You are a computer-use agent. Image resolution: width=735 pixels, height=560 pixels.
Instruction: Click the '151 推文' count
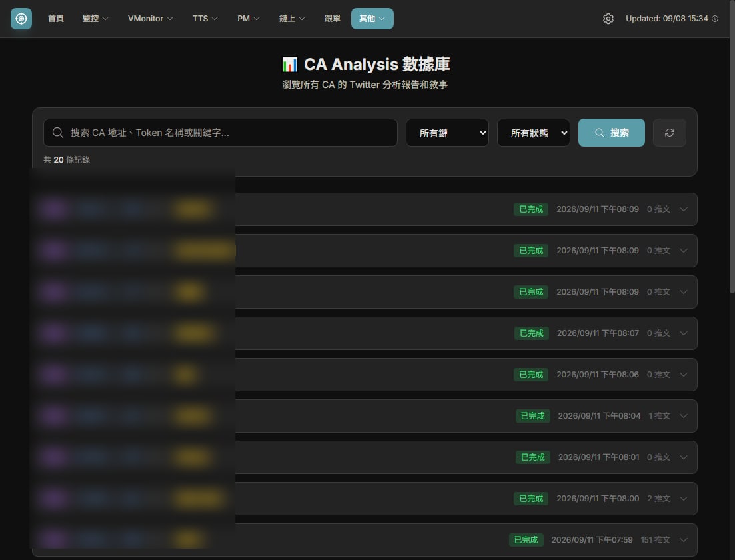point(655,539)
